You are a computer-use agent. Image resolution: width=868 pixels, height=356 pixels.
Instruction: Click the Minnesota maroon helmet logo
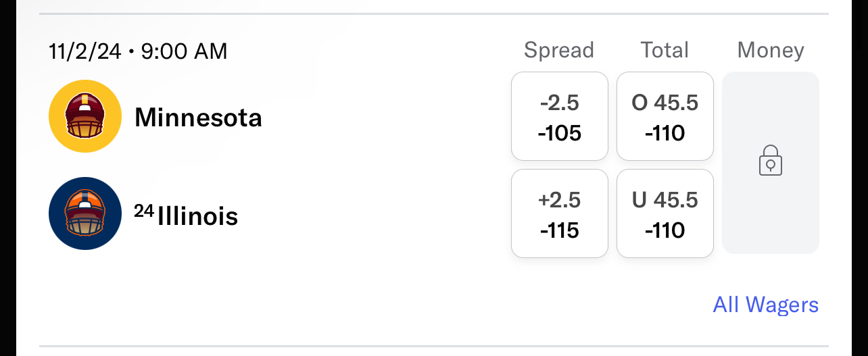point(85,116)
